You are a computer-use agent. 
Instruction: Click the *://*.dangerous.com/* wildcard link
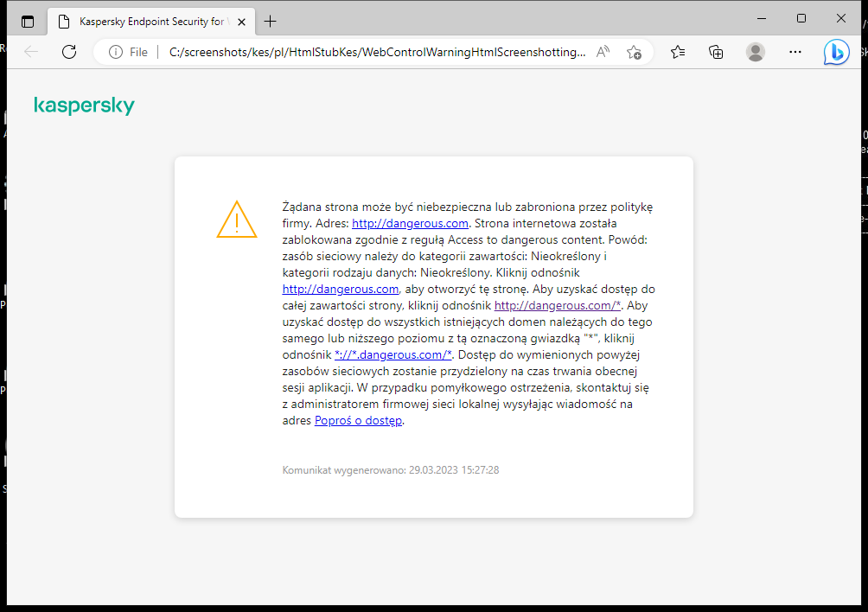(393, 354)
